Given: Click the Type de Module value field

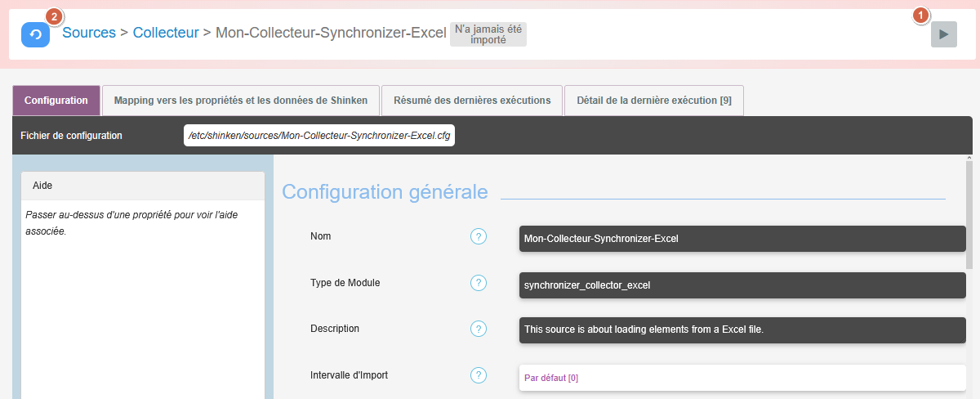Looking at the screenshot, I should 742,285.
